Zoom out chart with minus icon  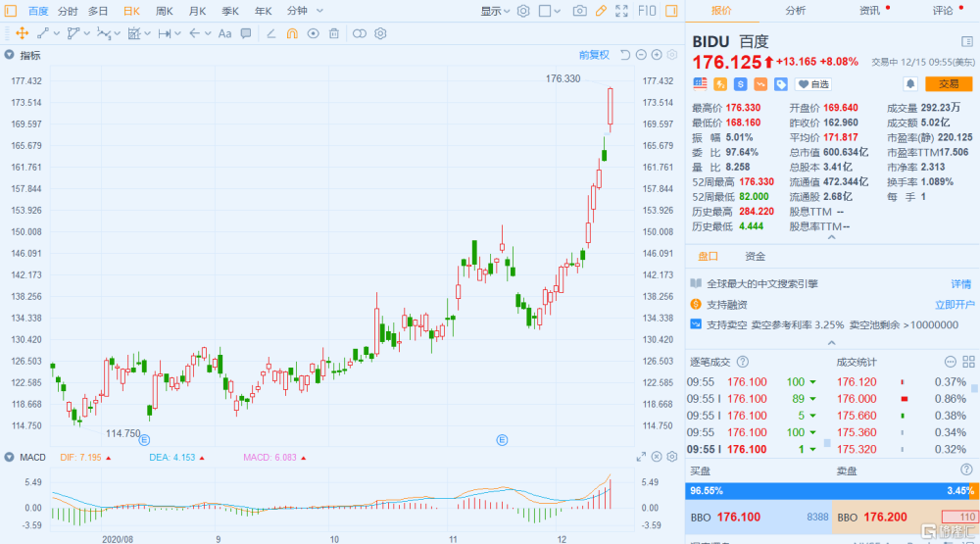point(641,55)
